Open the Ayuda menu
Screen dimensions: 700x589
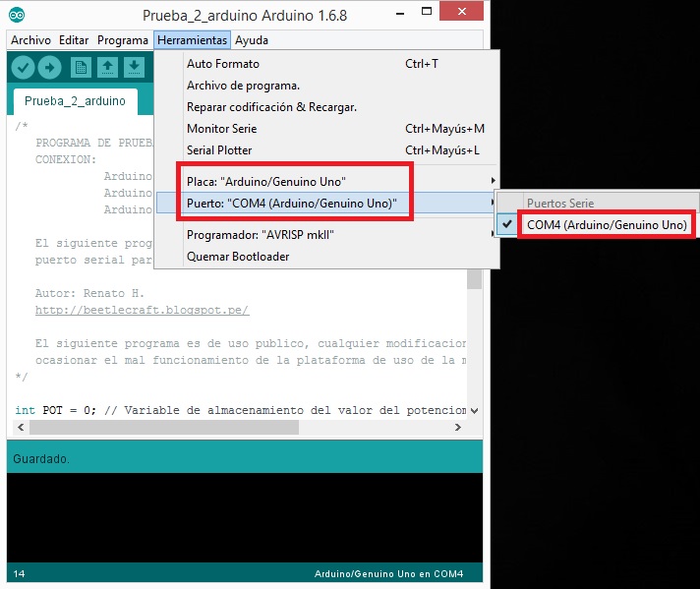tap(252, 40)
